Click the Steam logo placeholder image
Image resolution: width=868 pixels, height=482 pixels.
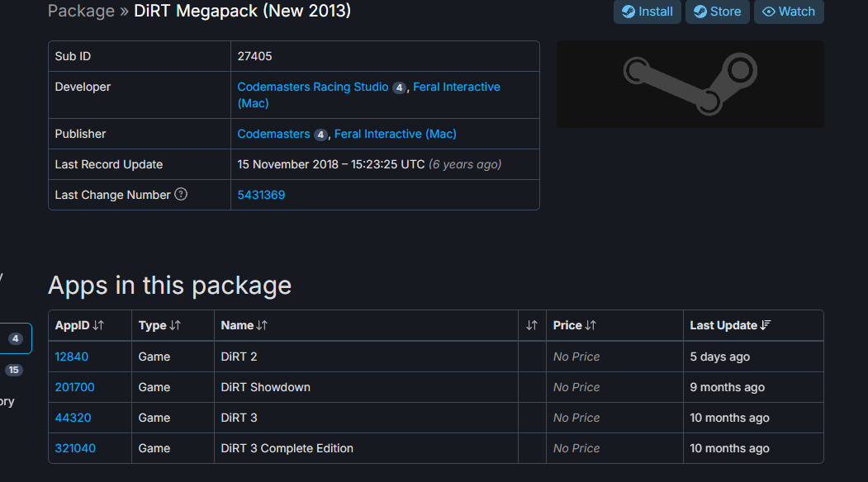690,84
